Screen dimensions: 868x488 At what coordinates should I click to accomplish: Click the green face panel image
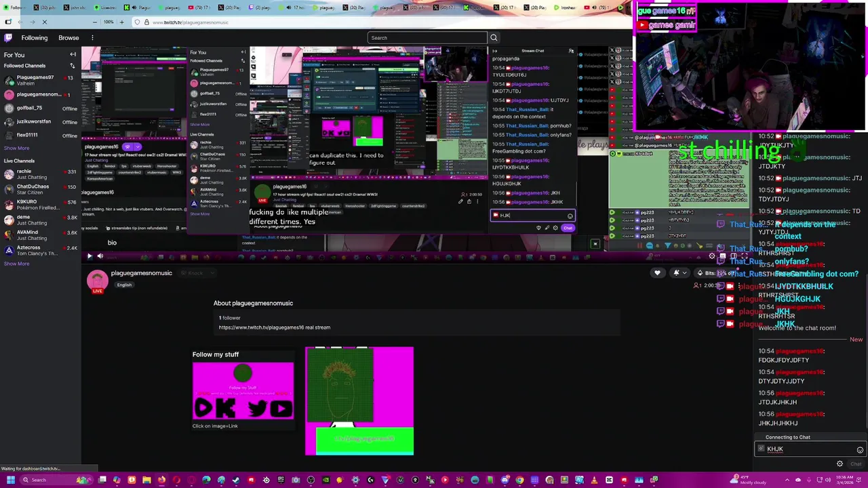point(359,401)
